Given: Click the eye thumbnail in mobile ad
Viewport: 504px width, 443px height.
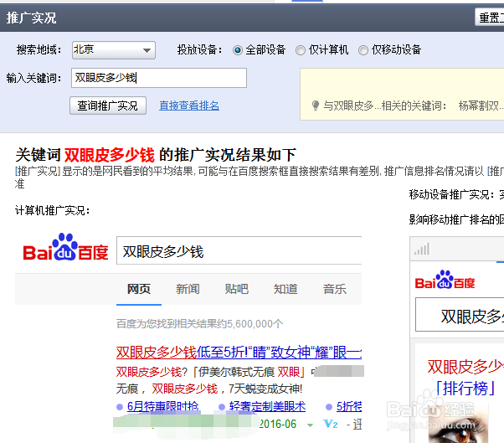Looking at the screenshot, I should (458, 422).
